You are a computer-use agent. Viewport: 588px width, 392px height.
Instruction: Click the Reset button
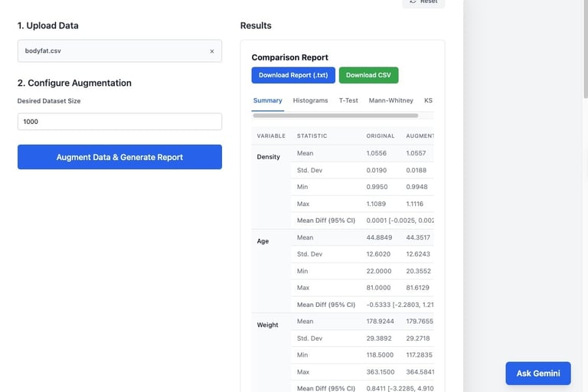click(x=423, y=2)
